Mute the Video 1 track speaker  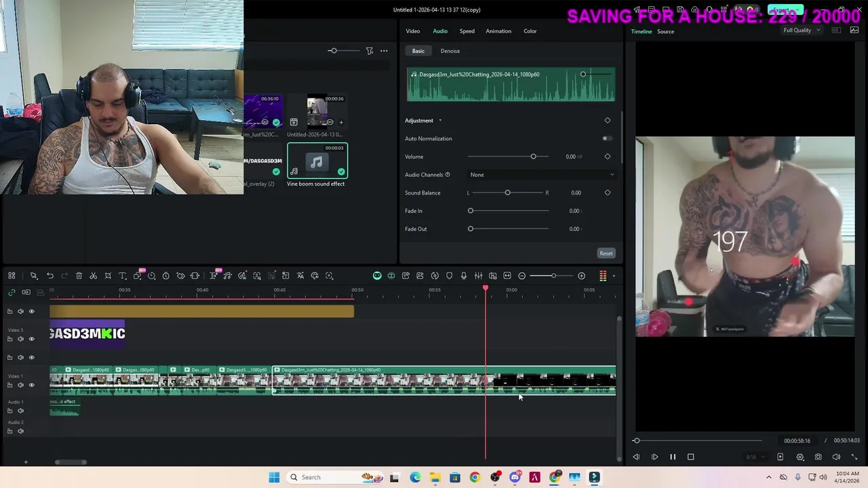click(20, 385)
